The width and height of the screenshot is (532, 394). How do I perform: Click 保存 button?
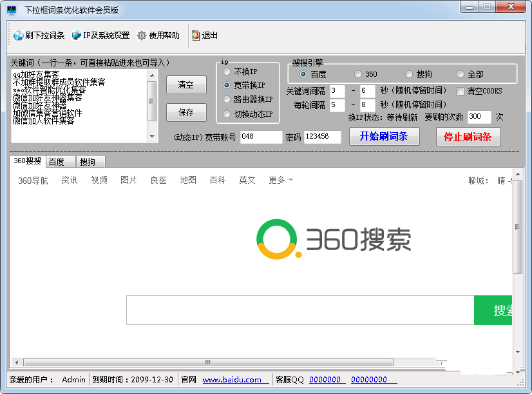tap(186, 112)
